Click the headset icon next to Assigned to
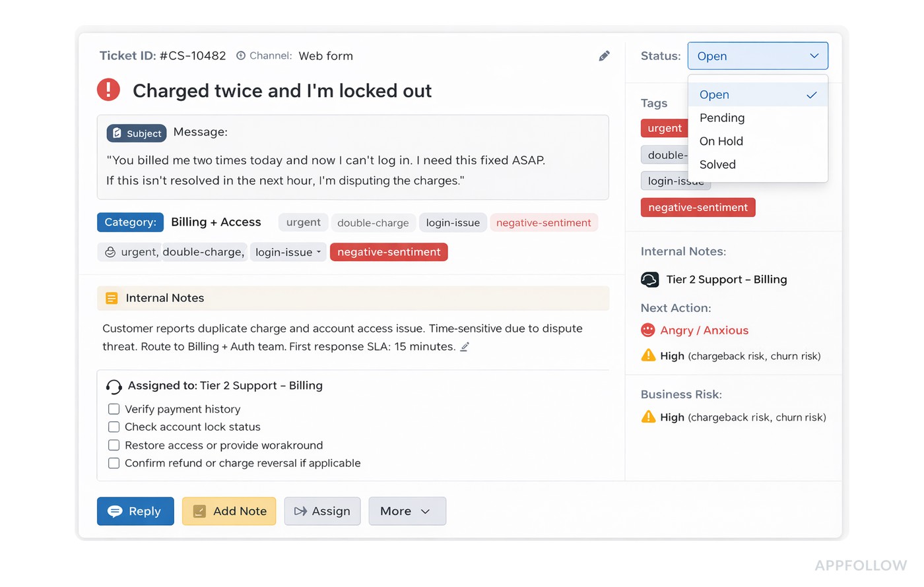 pos(114,385)
